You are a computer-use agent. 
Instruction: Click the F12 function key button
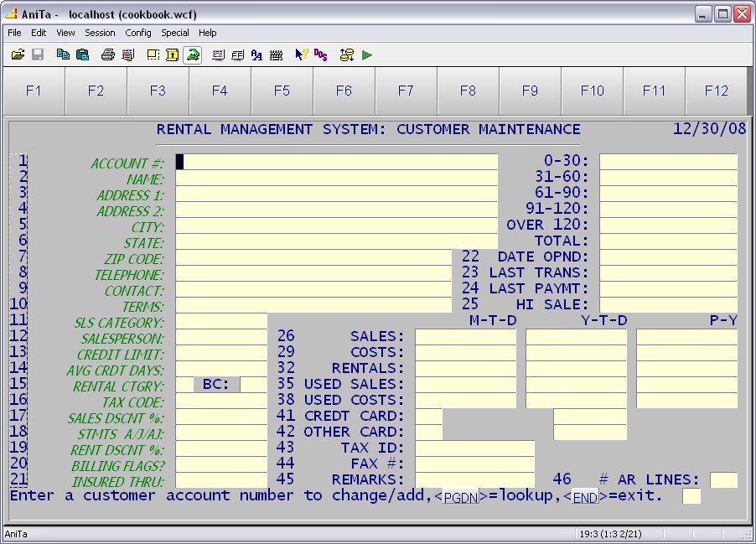[716, 91]
